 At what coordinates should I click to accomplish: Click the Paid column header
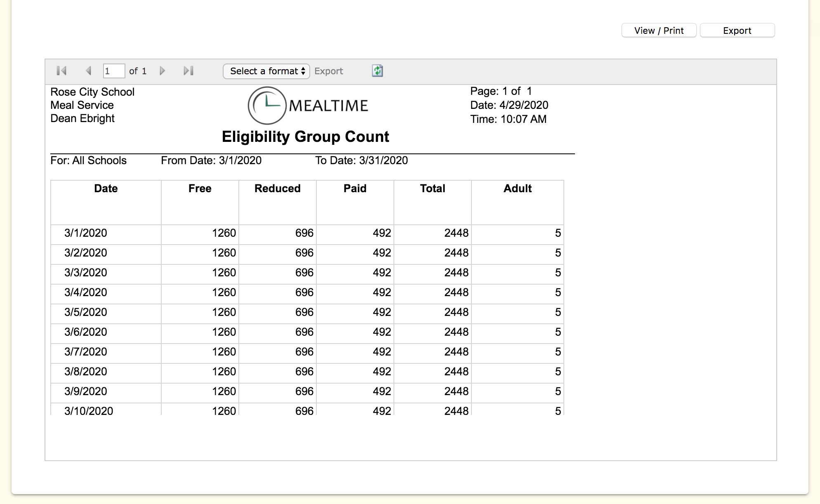[x=355, y=188]
